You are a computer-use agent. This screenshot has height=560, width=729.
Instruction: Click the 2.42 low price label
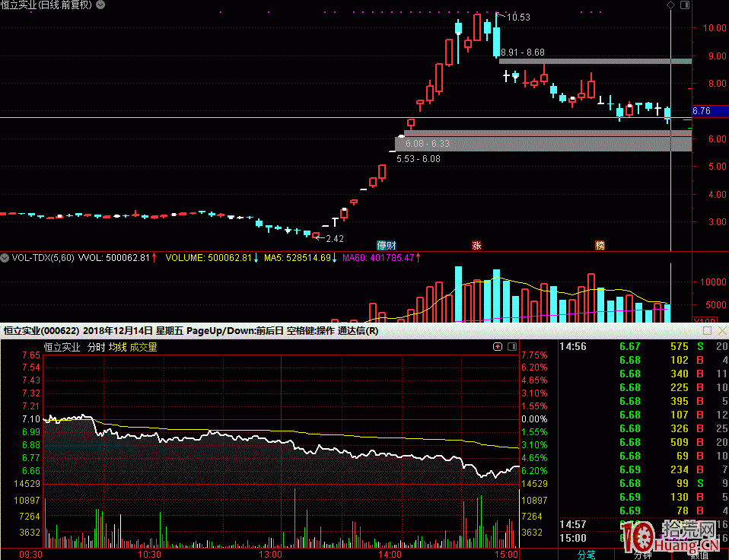point(335,239)
